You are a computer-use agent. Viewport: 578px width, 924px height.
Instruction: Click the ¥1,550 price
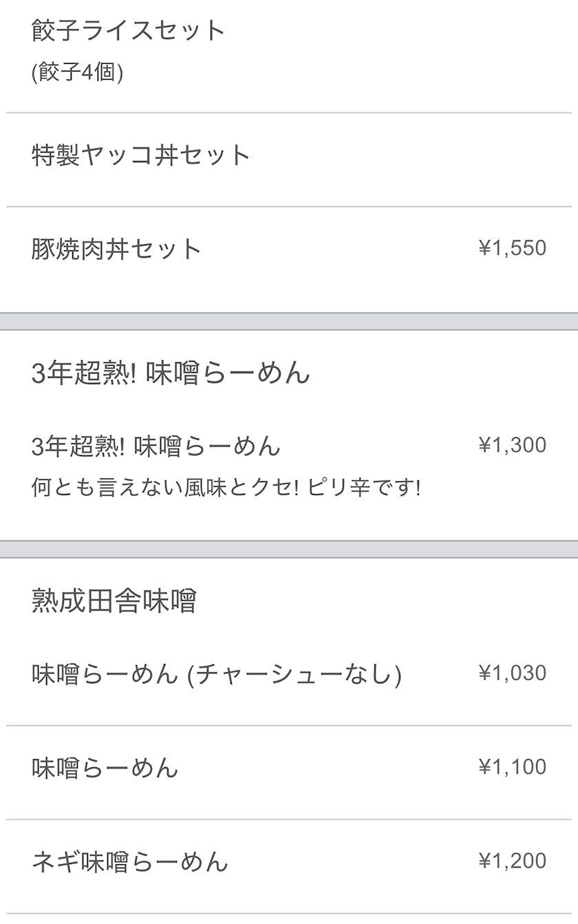click(x=512, y=248)
